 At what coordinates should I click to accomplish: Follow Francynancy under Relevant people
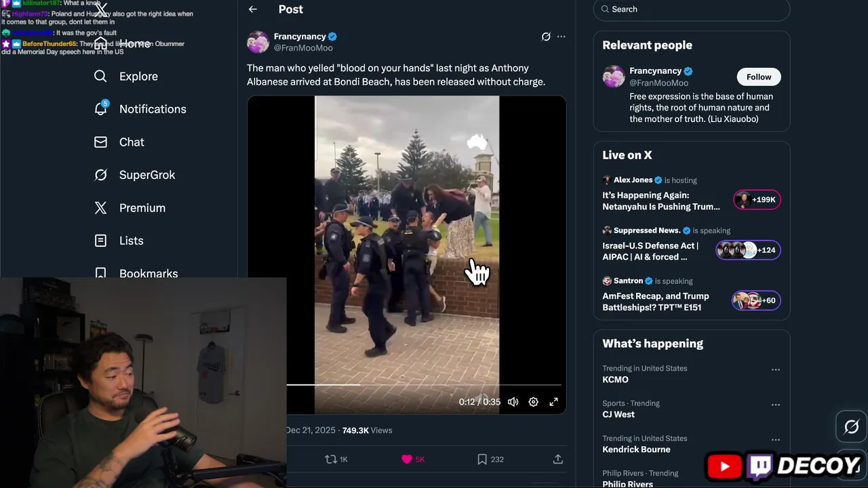tap(759, 77)
